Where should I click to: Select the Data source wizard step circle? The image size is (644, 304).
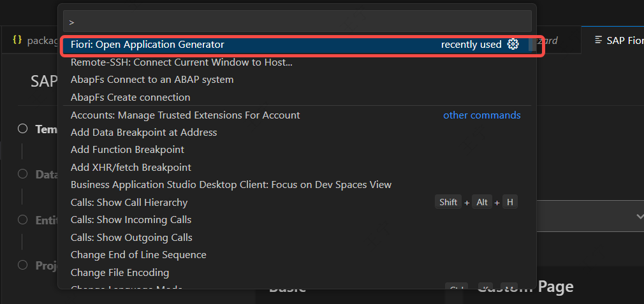point(22,174)
